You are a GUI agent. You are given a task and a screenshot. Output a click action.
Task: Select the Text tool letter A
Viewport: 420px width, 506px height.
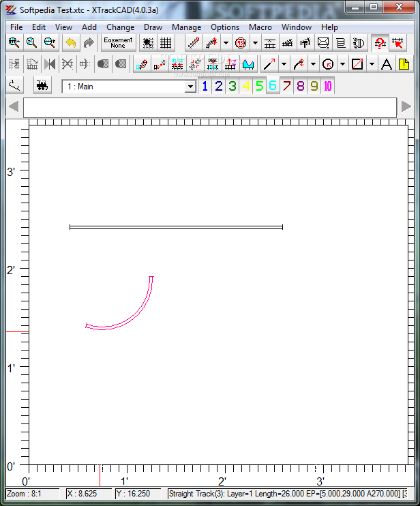[x=387, y=64]
